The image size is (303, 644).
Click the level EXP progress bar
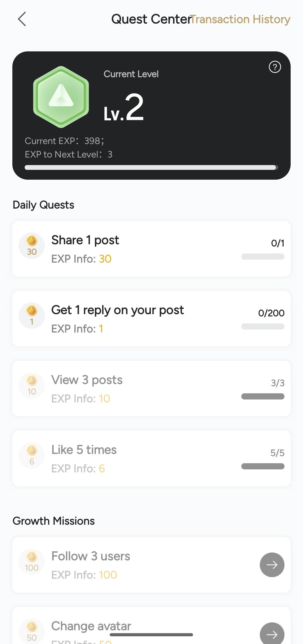coord(151,168)
